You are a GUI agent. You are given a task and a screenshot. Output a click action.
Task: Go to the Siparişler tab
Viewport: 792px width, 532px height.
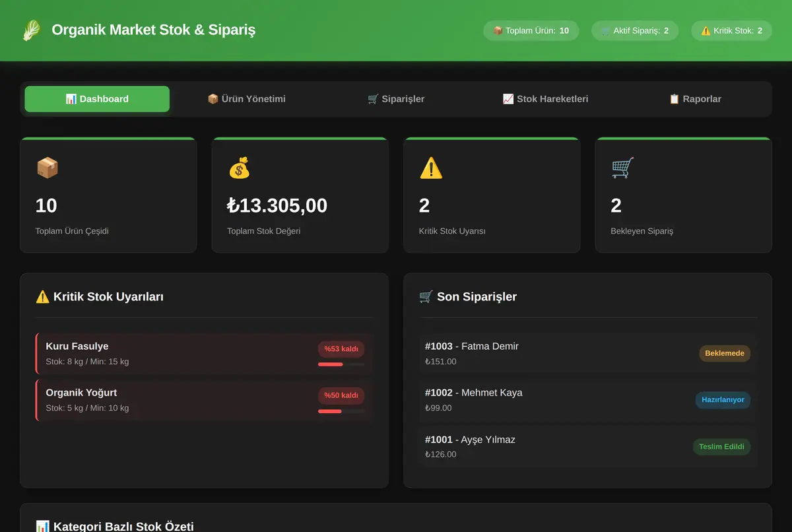tap(396, 99)
